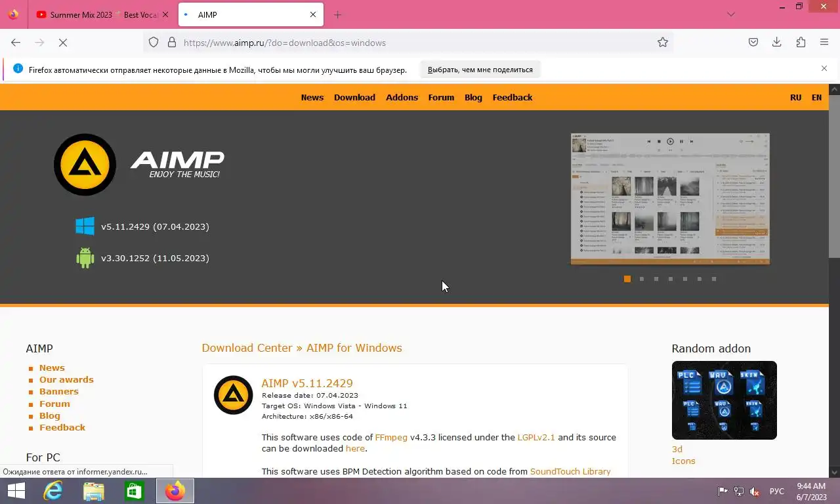Open the Firefox downloads panel

777,43
